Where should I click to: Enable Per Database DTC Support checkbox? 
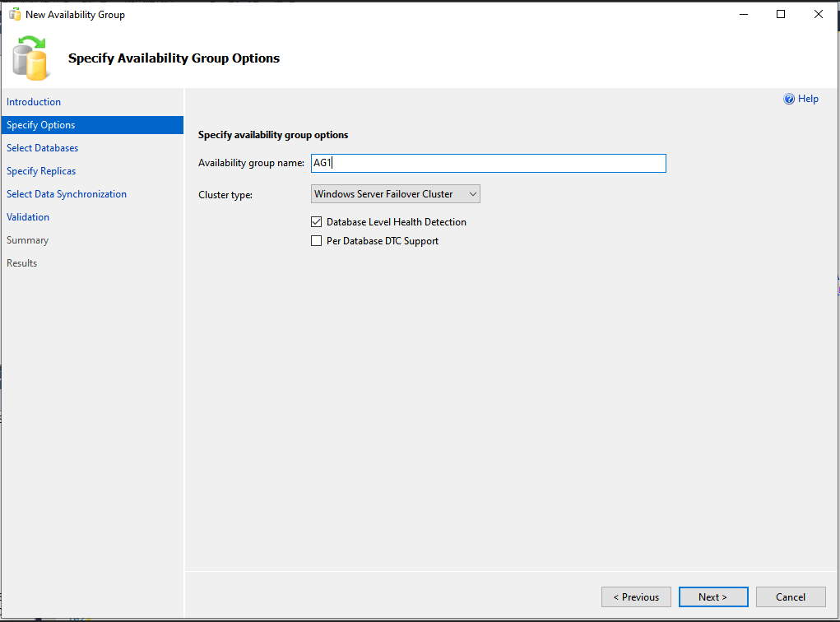(x=317, y=241)
